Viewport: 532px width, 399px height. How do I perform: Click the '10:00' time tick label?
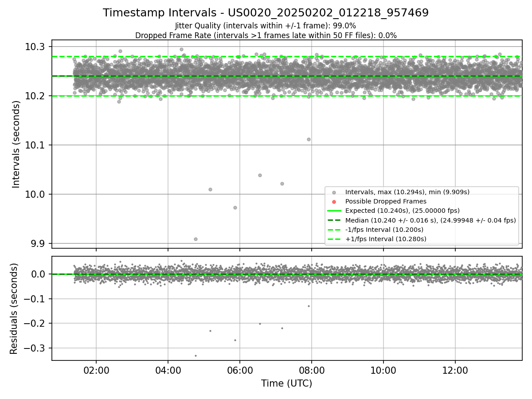[x=383, y=371]
